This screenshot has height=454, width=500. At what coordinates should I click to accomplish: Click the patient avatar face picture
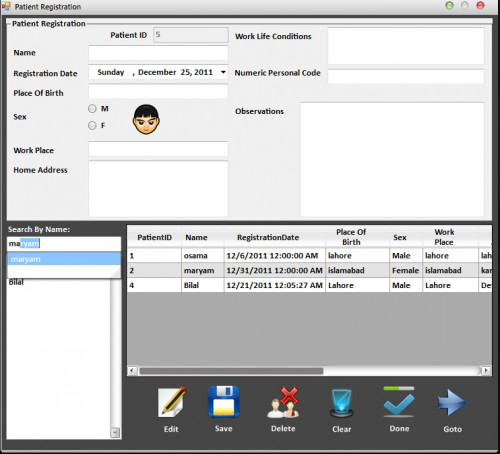coord(146,119)
